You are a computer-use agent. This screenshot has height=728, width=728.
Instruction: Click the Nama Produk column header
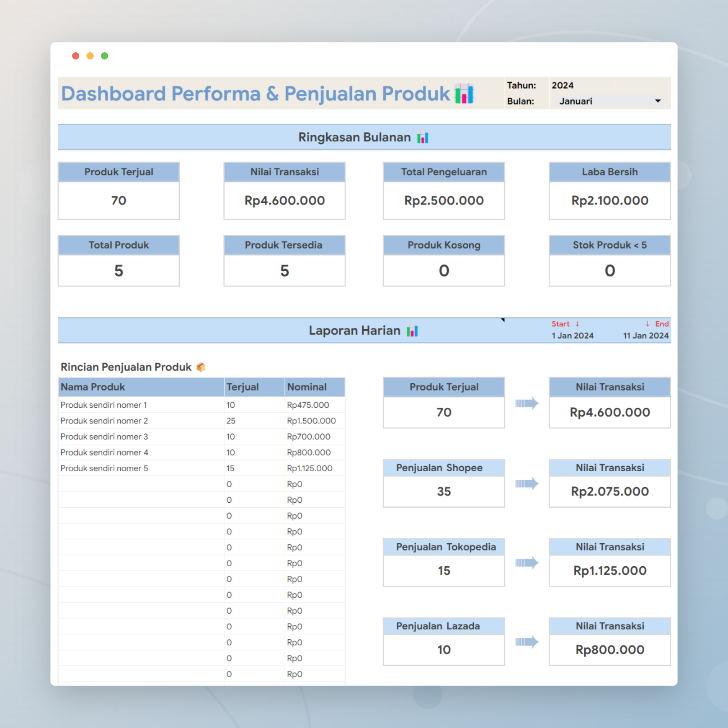click(141, 387)
